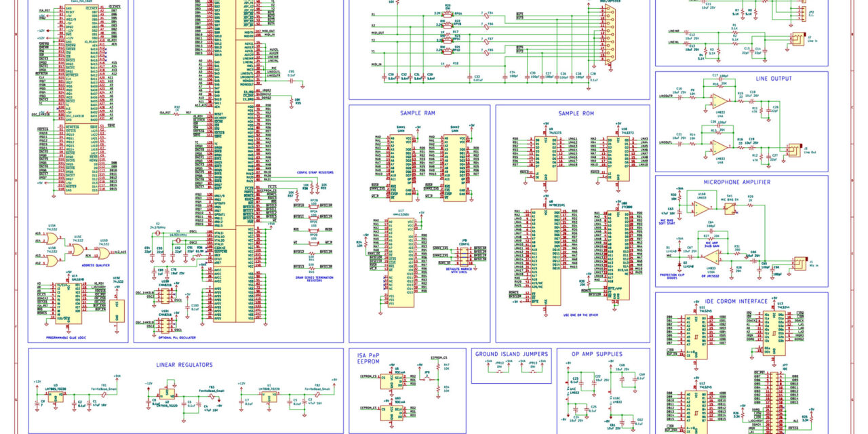Click the "LINE OUTPUT" section title
This screenshot has height=434, width=868.
pos(773,79)
